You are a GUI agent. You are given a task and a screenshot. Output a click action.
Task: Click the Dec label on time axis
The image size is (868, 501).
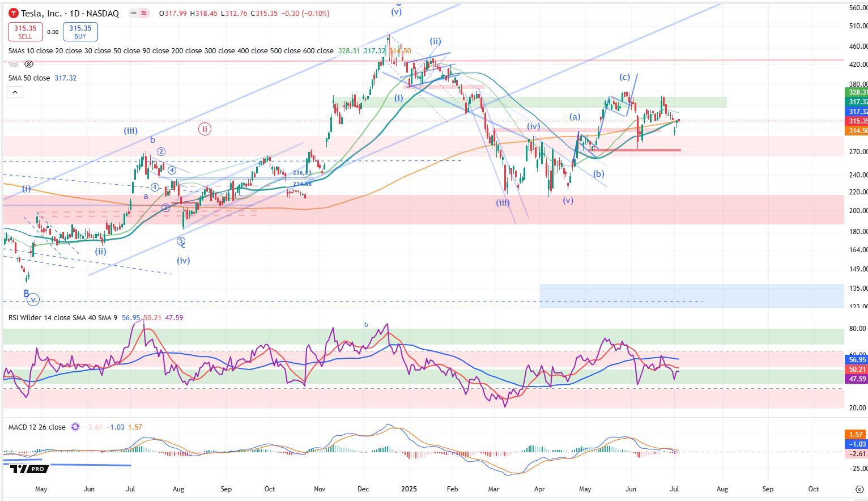(363, 489)
